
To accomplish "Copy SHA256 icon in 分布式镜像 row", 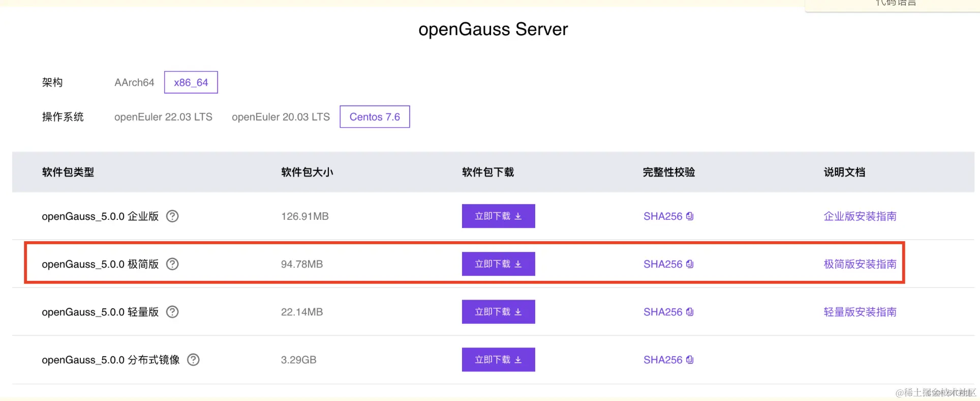I will 690,360.
